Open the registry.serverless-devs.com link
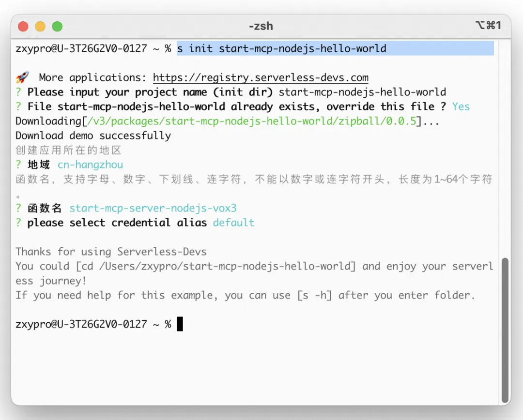This screenshot has height=420, width=523. [261, 78]
